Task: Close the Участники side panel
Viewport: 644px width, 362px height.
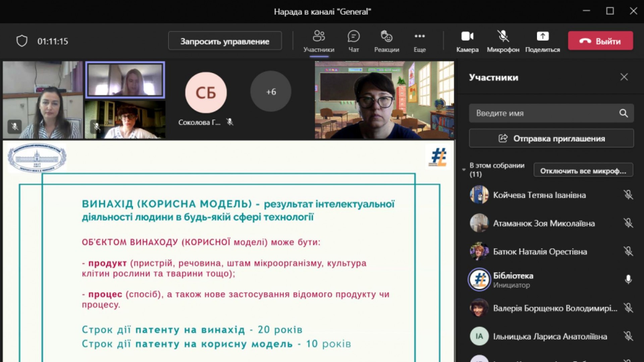Action: (x=624, y=77)
